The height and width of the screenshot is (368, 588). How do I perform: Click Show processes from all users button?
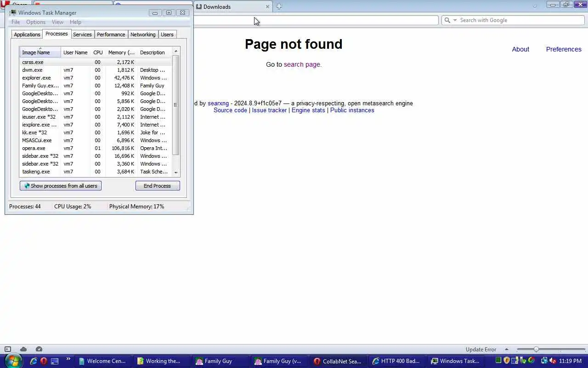pyautogui.click(x=61, y=186)
